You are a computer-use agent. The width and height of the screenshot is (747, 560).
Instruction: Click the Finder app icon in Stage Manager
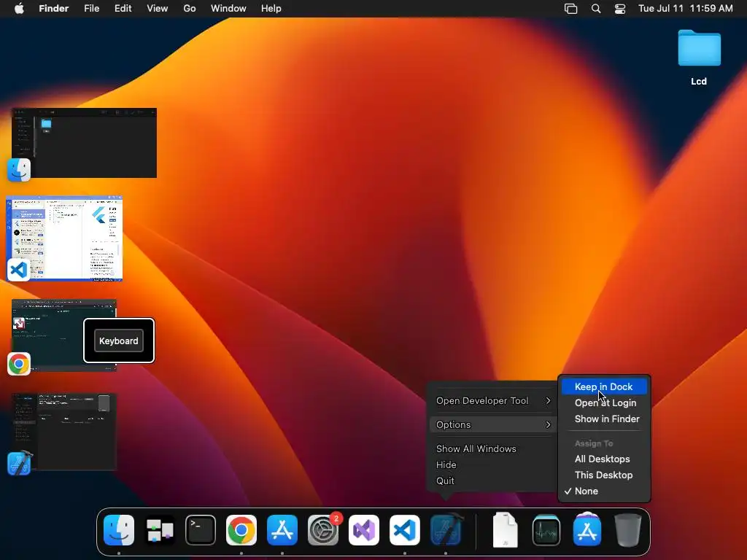click(19, 170)
